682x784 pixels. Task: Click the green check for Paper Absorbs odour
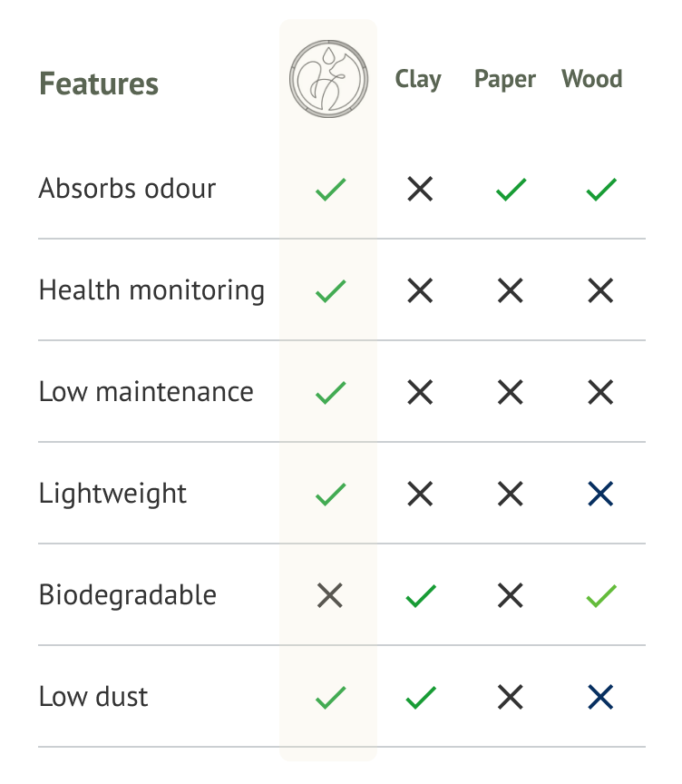point(511,190)
